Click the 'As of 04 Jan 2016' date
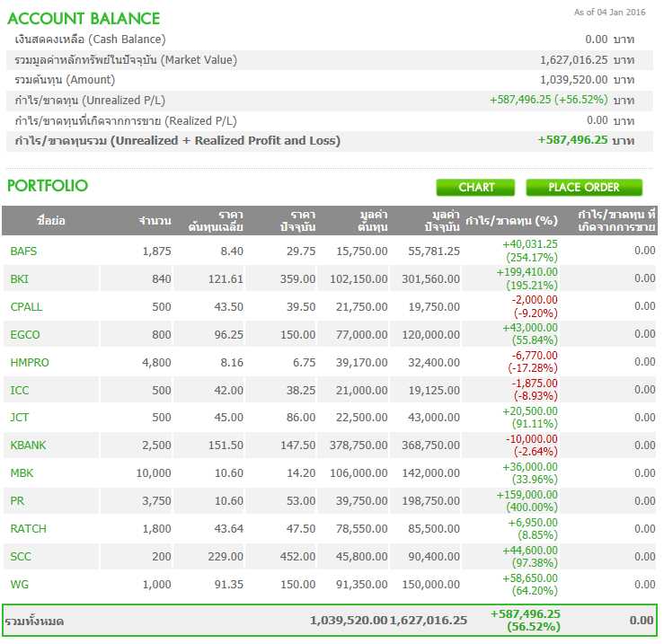 (x=610, y=13)
